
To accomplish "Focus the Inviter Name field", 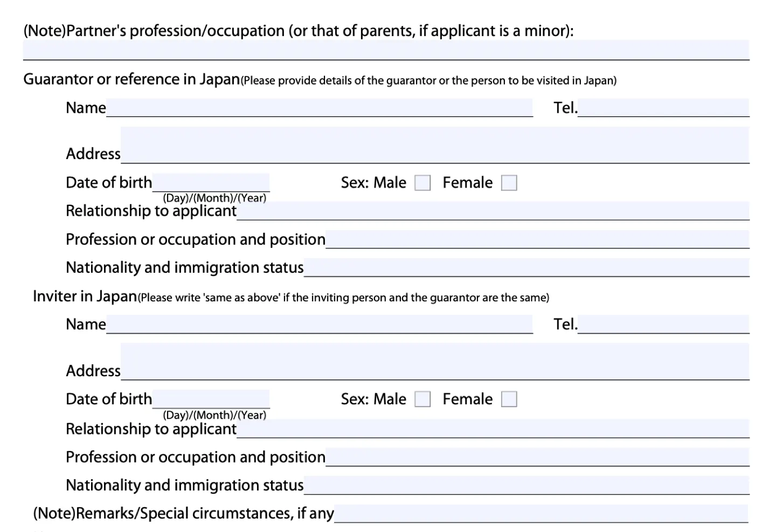I will click(320, 324).
